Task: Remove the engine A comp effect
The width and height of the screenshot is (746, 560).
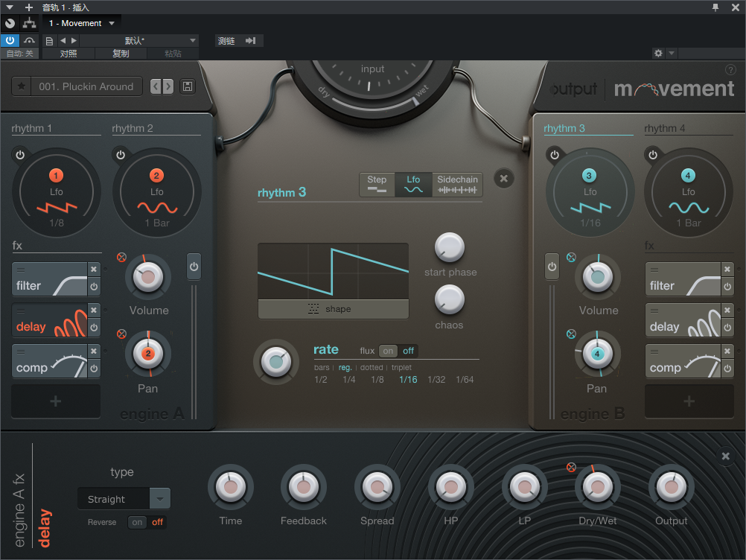Action: tap(94, 351)
